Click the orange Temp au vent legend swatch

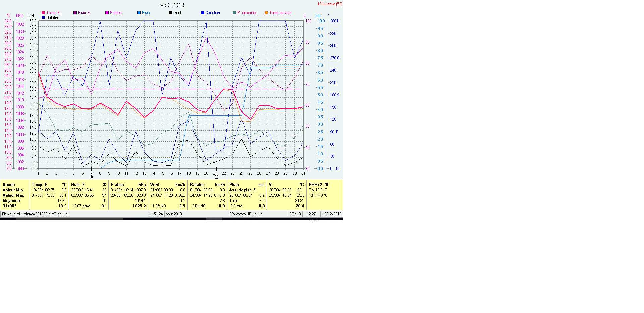[266, 13]
